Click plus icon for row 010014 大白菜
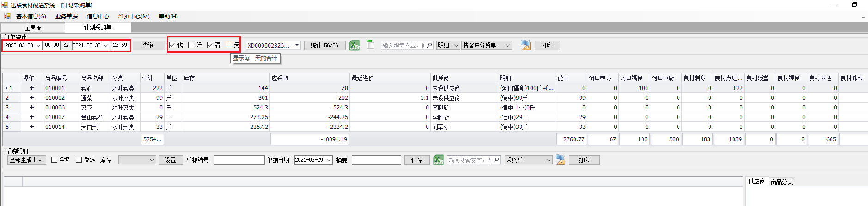 [x=32, y=127]
